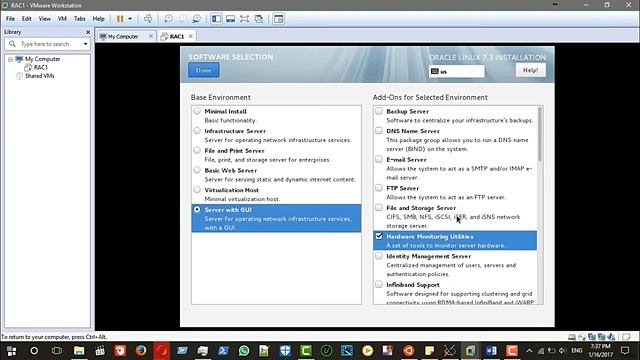
Task: Select the Minimal Install radio button
Action: coord(197,111)
